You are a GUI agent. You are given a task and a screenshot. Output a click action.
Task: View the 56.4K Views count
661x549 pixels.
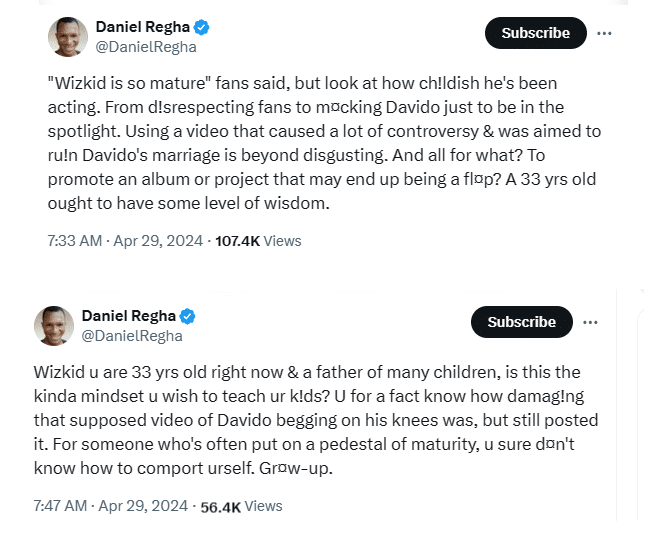tap(241, 506)
